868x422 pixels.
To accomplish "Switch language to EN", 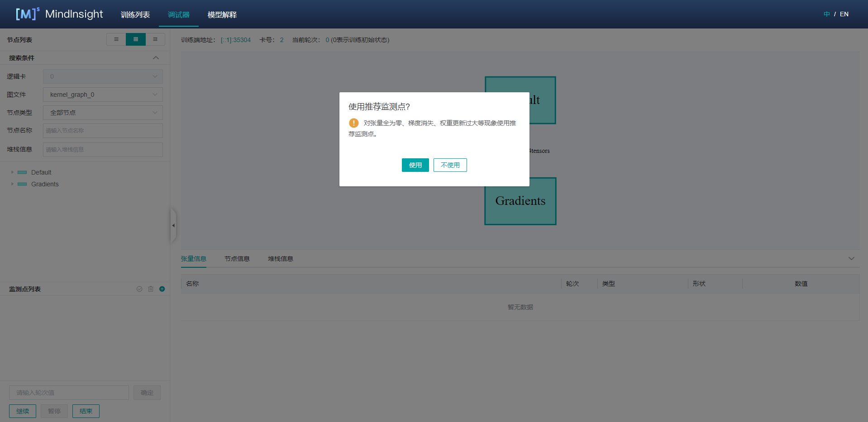I will coord(844,14).
